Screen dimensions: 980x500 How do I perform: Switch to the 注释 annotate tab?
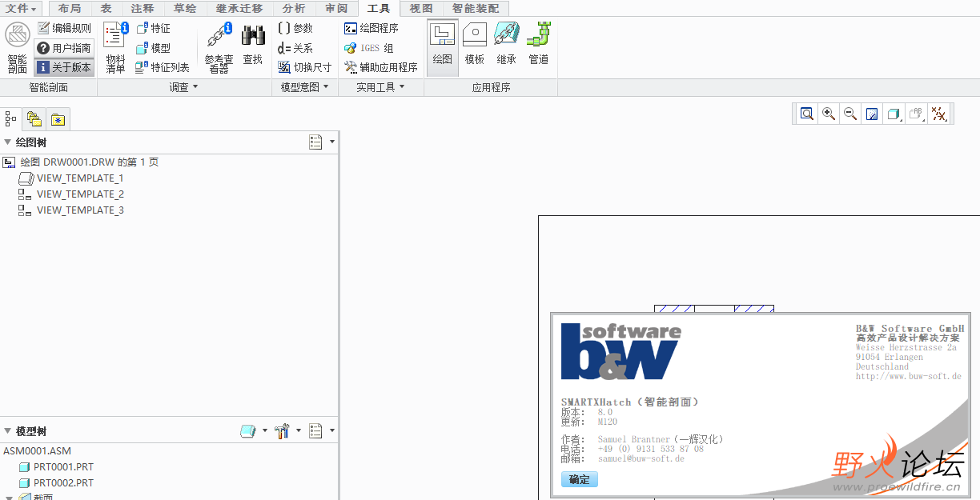143,8
